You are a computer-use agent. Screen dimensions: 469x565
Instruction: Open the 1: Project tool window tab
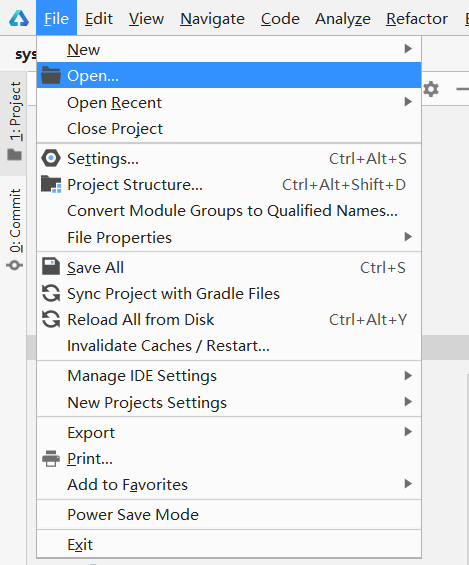[15, 121]
